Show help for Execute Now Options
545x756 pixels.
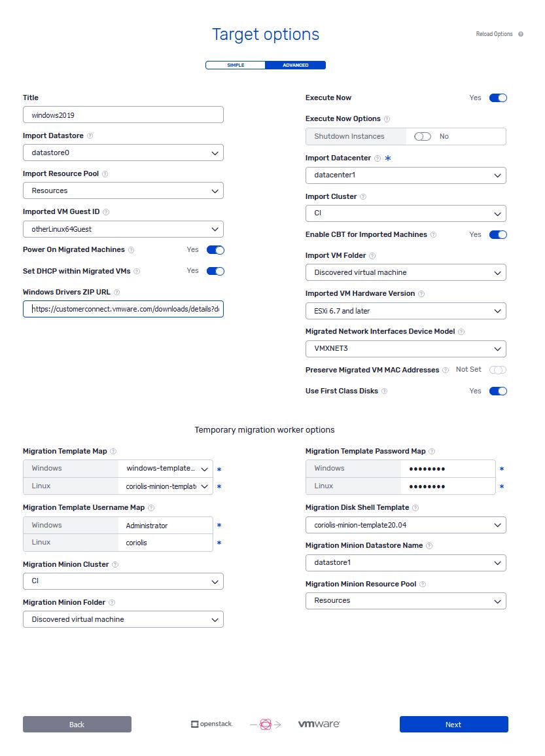coord(387,119)
